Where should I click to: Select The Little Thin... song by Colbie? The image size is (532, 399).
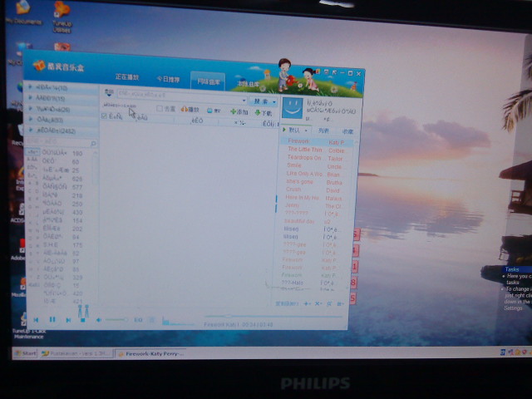click(x=316, y=150)
